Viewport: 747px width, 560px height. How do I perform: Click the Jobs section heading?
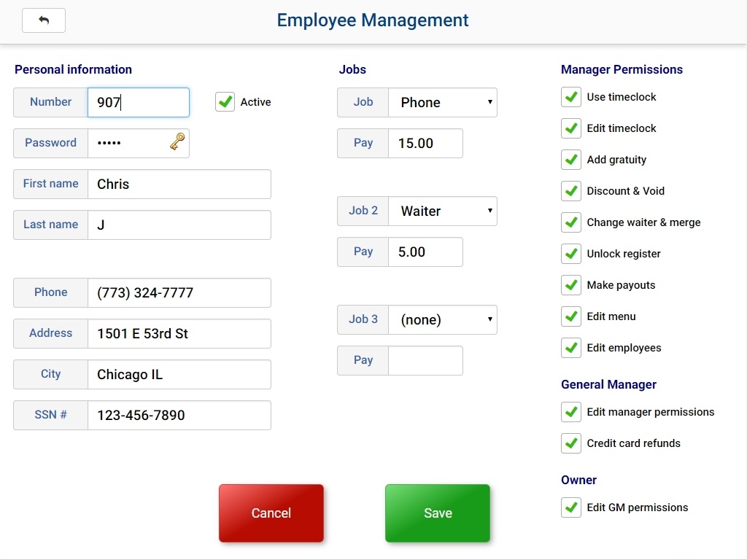point(352,69)
